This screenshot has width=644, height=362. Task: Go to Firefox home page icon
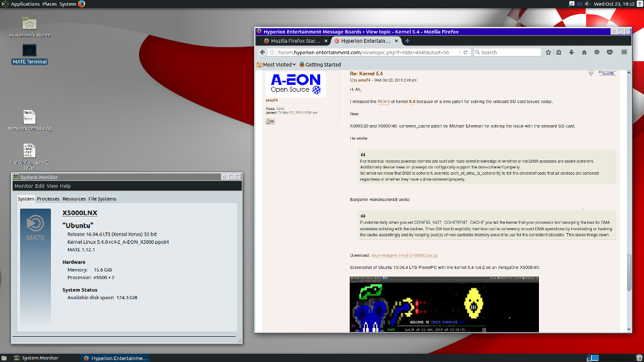pyautogui.click(x=584, y=53)
